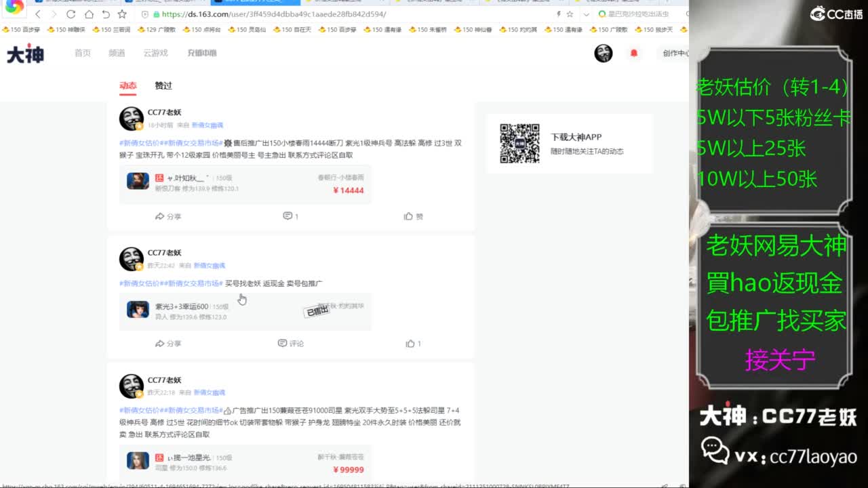This screenshot has height=488, width=868.
Task: Open the search suggestion dropdown arrow
Action: pos(587,14)
